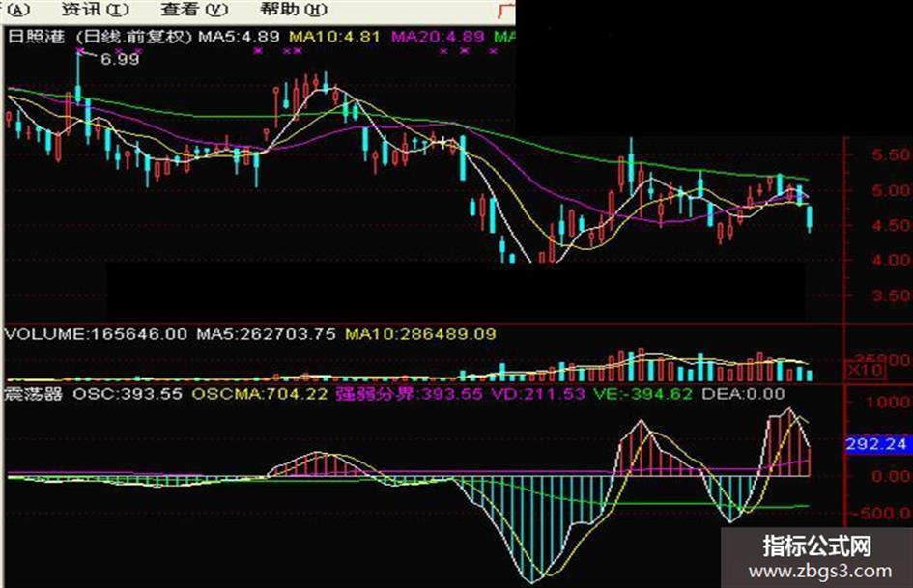Open the 查看(V) menu
This screenshot has height=588, width=913.
195,10
